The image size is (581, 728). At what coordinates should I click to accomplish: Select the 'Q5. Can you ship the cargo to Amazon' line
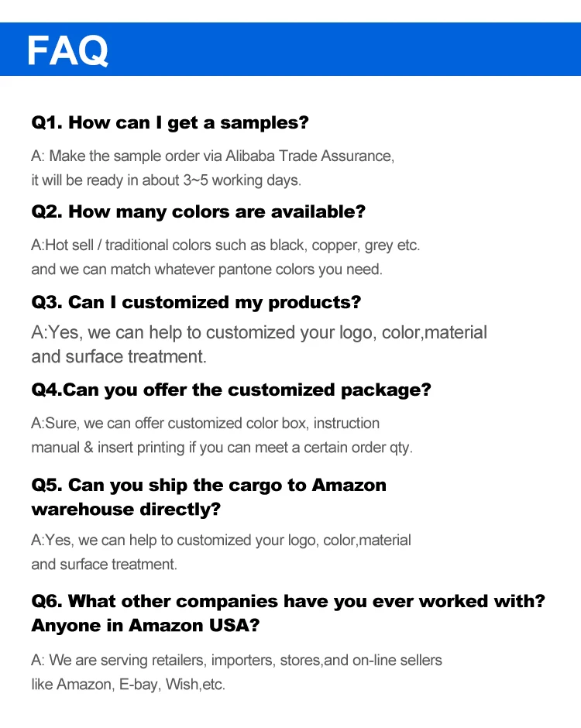tap(208, 486)
